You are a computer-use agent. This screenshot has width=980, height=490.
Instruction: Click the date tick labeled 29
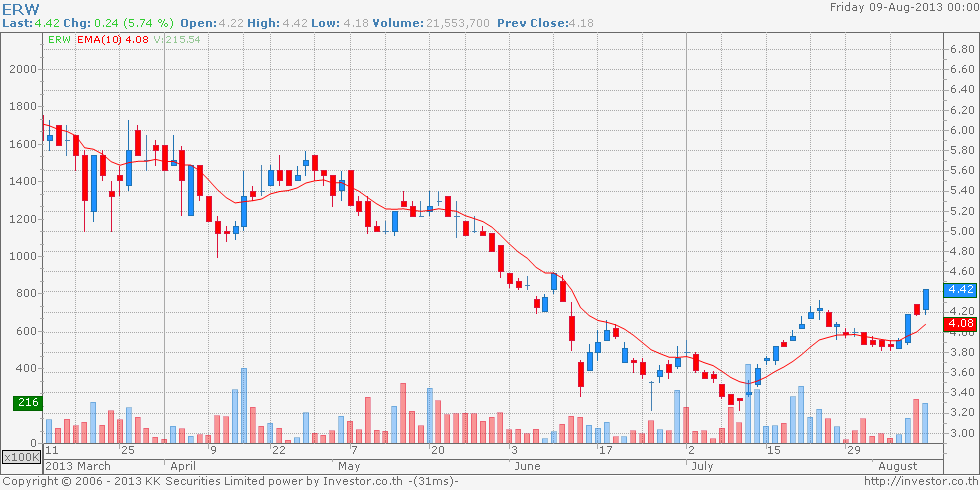pyautogui.click(x=852, y=450)
